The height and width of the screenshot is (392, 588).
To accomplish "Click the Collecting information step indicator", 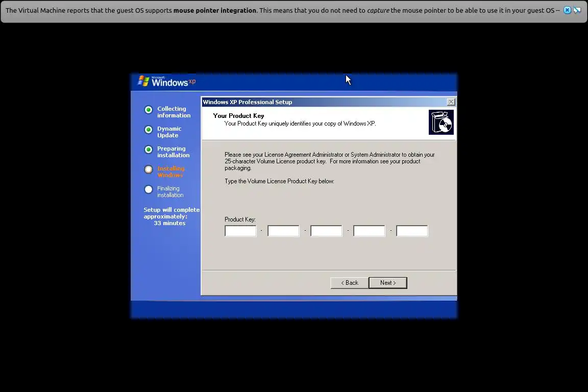I will tap(149, 110).
